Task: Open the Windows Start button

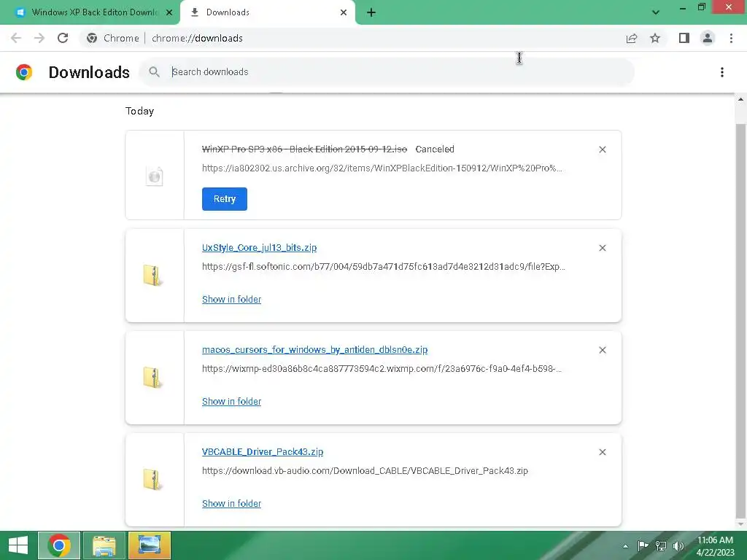Action: coord(18,545)
